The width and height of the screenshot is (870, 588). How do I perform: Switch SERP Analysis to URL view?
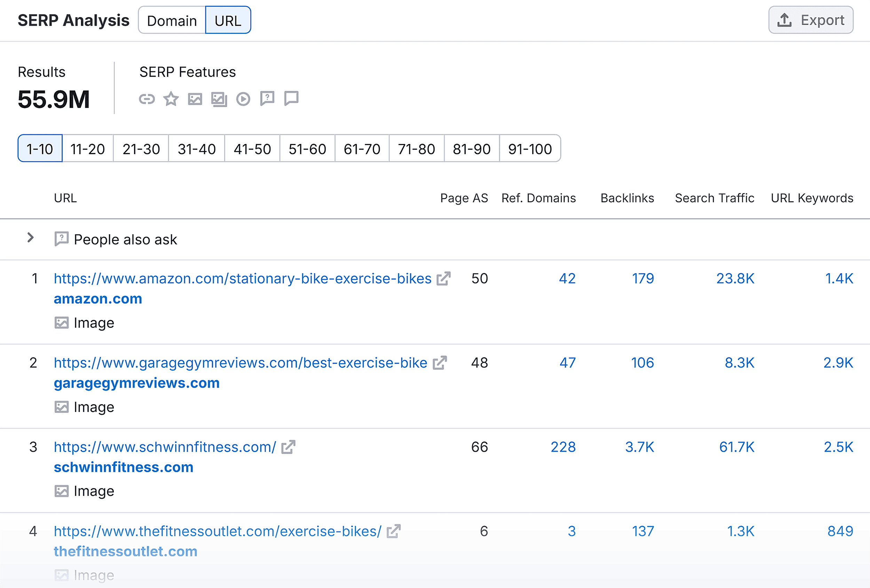228,20
